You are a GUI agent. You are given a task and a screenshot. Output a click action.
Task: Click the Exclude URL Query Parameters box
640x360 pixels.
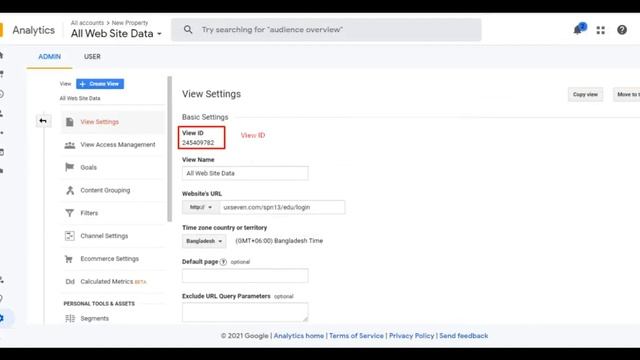click(x=245, y=312)
